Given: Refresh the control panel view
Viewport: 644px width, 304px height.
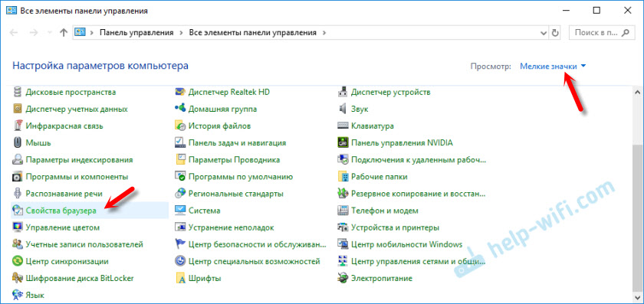Looking at the screenshot, I should tap(556, 33).
